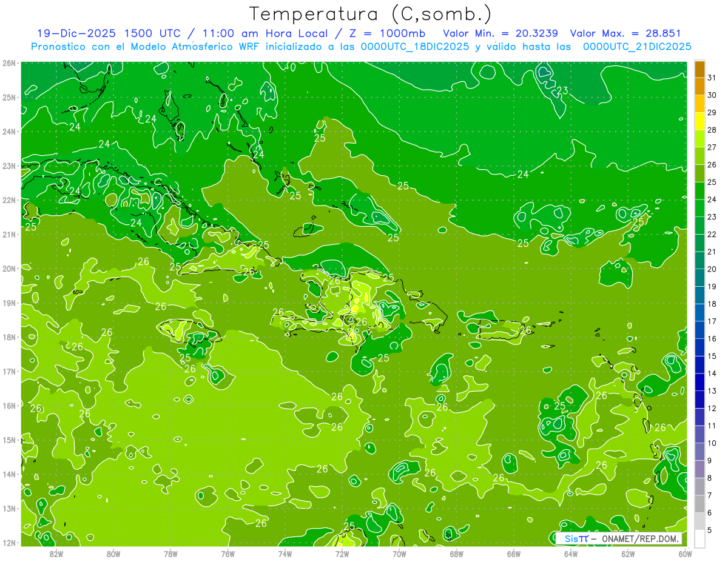The width and height of the screenshot is (728, 562).
Task: Click the 25N latitude axis label
Action: (x=8, y=97)
